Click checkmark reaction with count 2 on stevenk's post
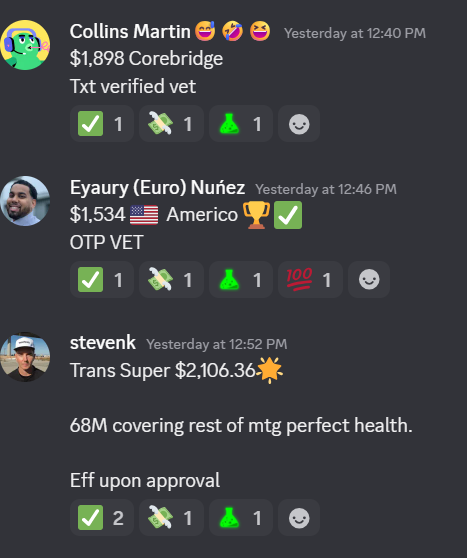 click(102, 518)
